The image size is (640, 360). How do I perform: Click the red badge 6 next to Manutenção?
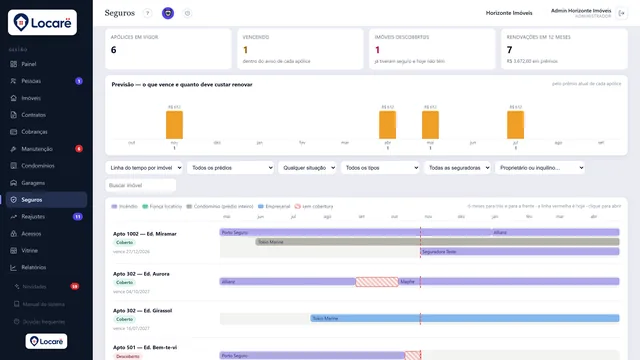(79, 149)
